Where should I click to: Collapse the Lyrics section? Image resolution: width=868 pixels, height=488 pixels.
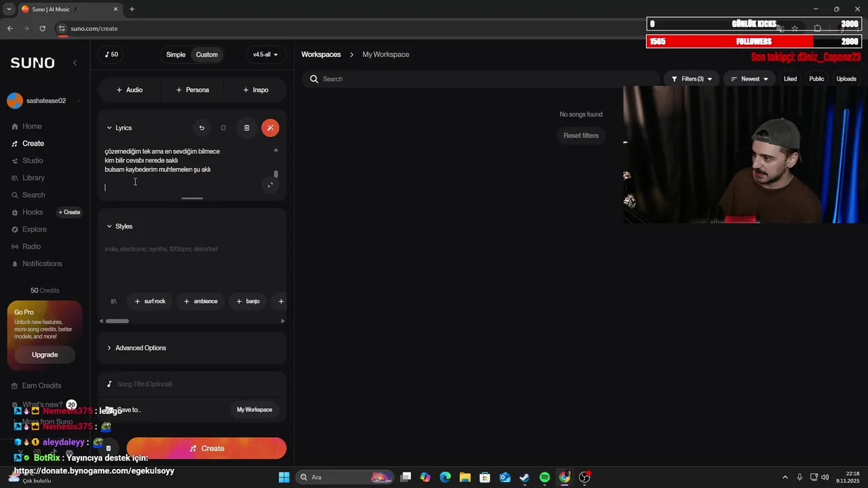[x=119, y=127]
